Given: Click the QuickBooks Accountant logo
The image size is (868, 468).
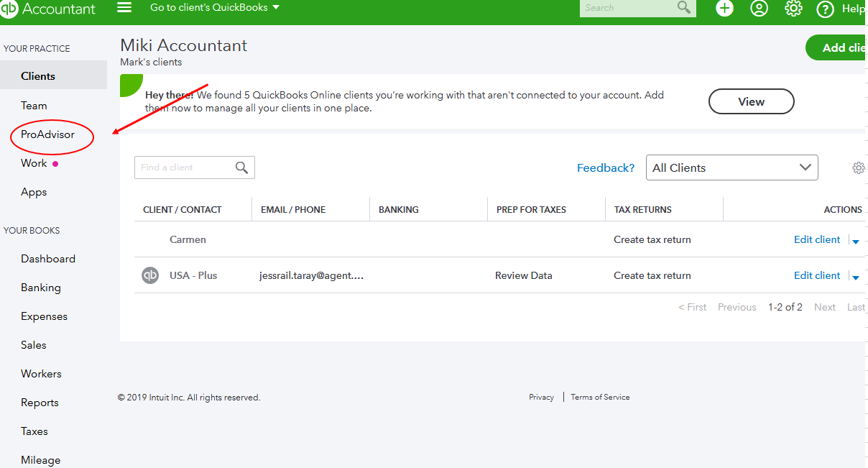Looking at the screenshot, I should tap(48, 9).
